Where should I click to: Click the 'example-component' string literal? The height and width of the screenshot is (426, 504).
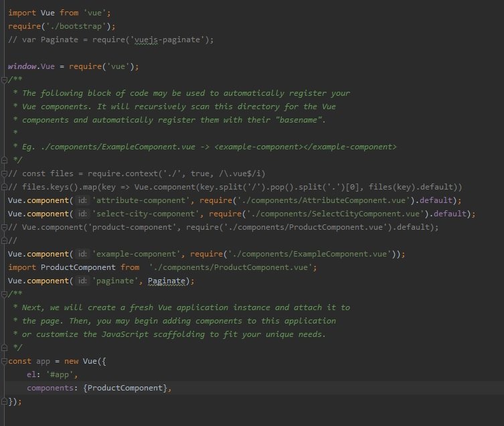137,254
